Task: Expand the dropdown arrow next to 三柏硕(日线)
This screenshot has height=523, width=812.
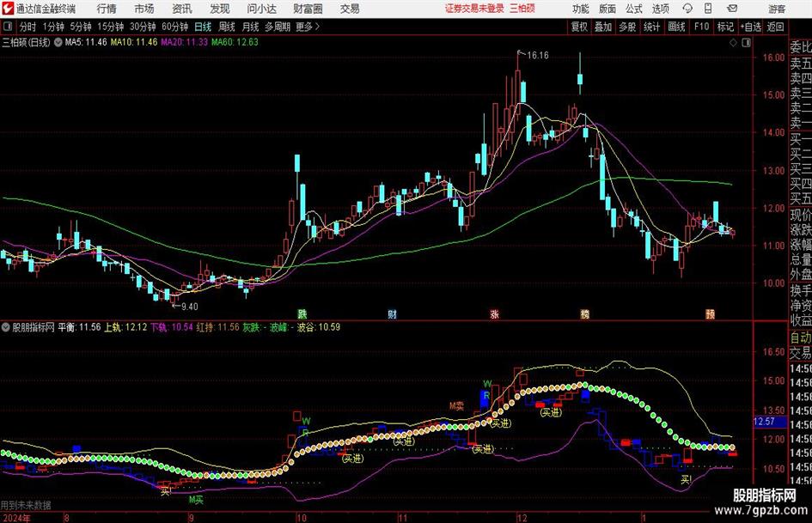Action: [58, 42]
